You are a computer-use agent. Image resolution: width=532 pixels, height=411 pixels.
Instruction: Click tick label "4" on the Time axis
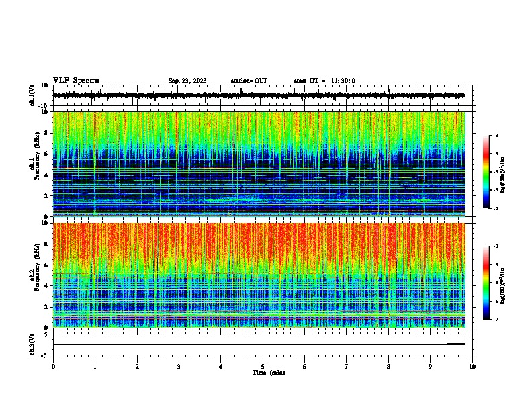(x=221, y=367)
